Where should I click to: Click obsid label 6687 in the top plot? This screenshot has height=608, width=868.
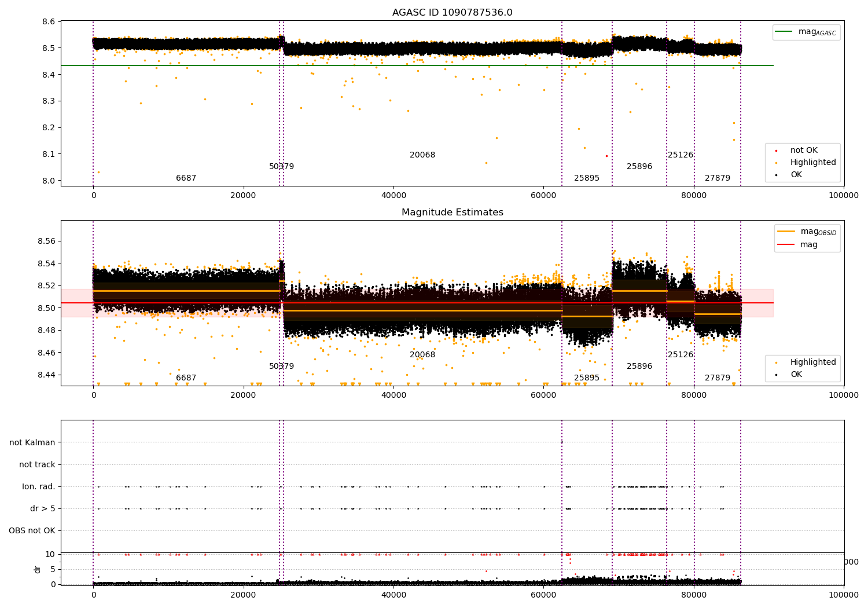click(186, 178)
